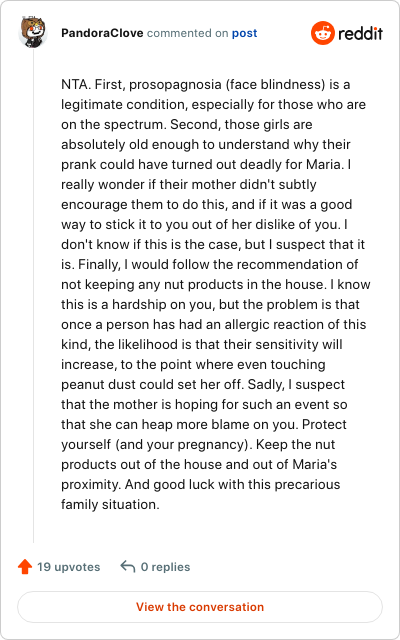Viewport: 400px width, 640px height.
Task: Click the 'View the conversation' button
Action: [x=200, y=607]
